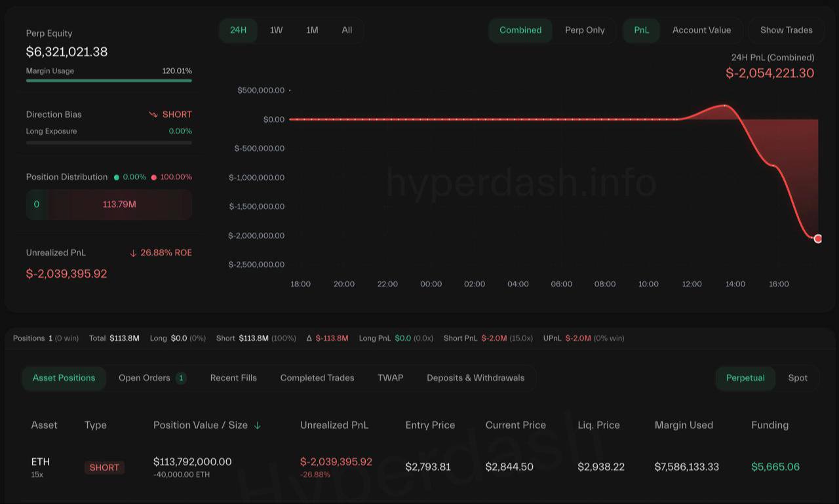This screenshot has width=839, height=504.
Task: Click liquidation price $2,938.22
Action: pos(601,467)
